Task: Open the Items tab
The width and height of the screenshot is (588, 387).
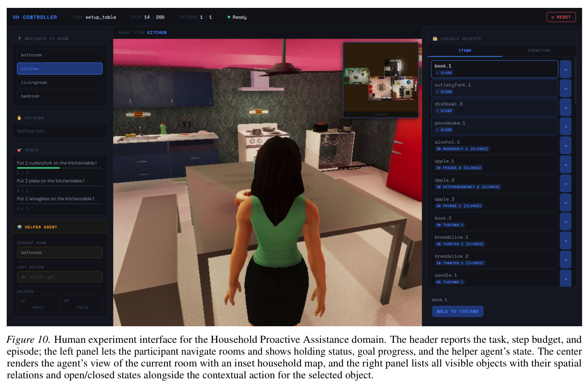Action: click(x=465, y=50)
